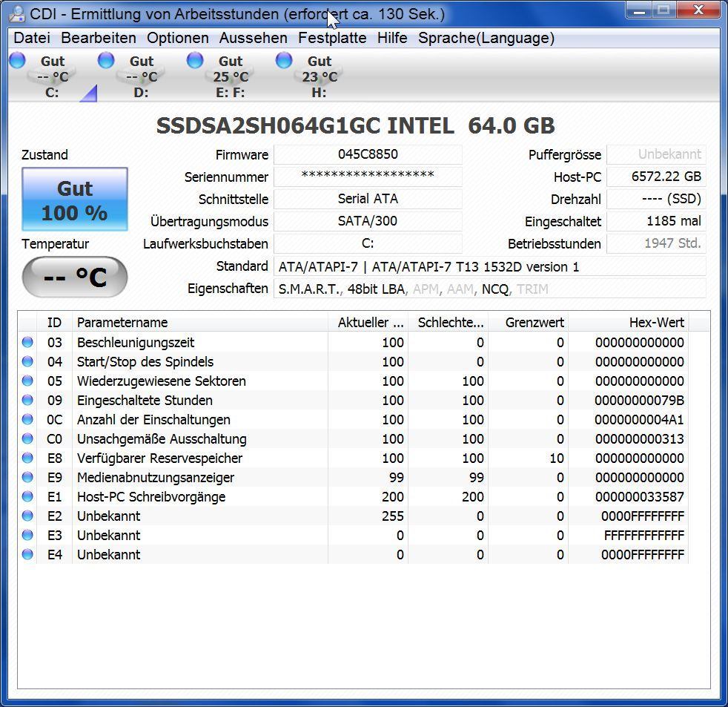Screen dimensions: 728x707
Task: Select drive C: in disk bar
Action: pyautogui.click(x=52, y=76)
